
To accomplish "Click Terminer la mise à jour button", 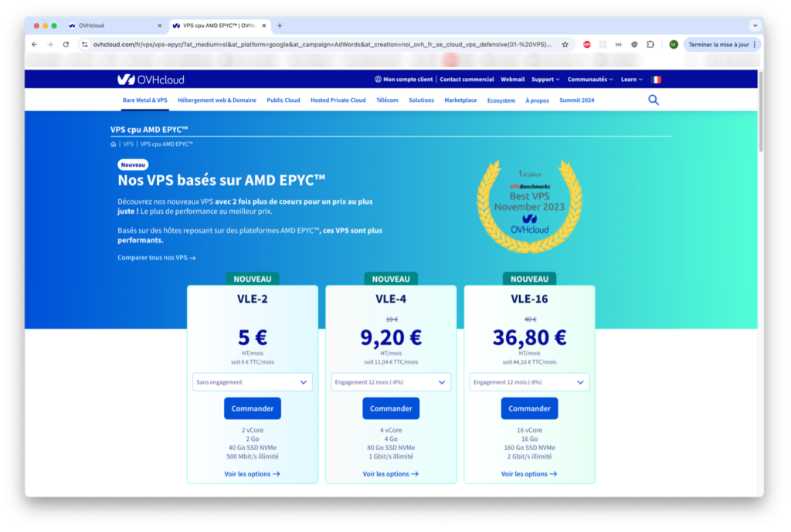I will point(722,44).
